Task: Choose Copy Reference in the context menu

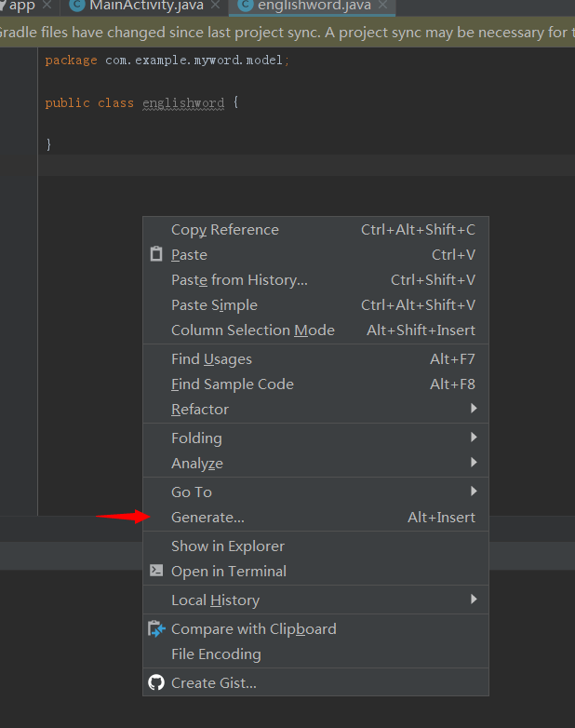Action: tap(224, 230)
